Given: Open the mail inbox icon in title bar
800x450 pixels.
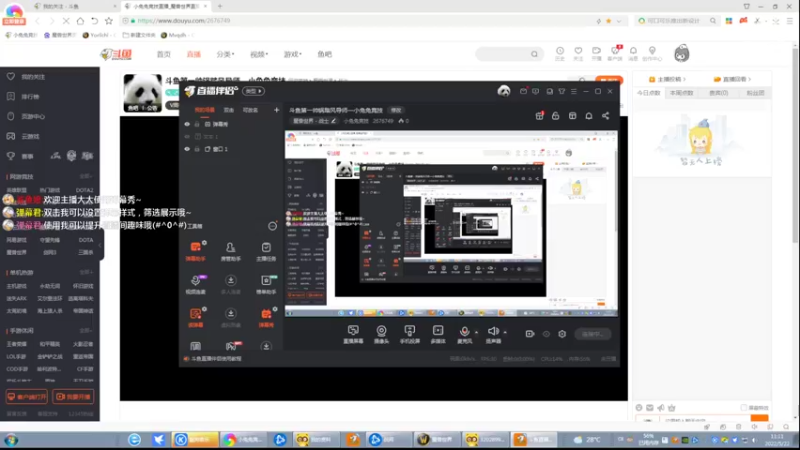Looking at the screenshot, I should click(523, 91).
